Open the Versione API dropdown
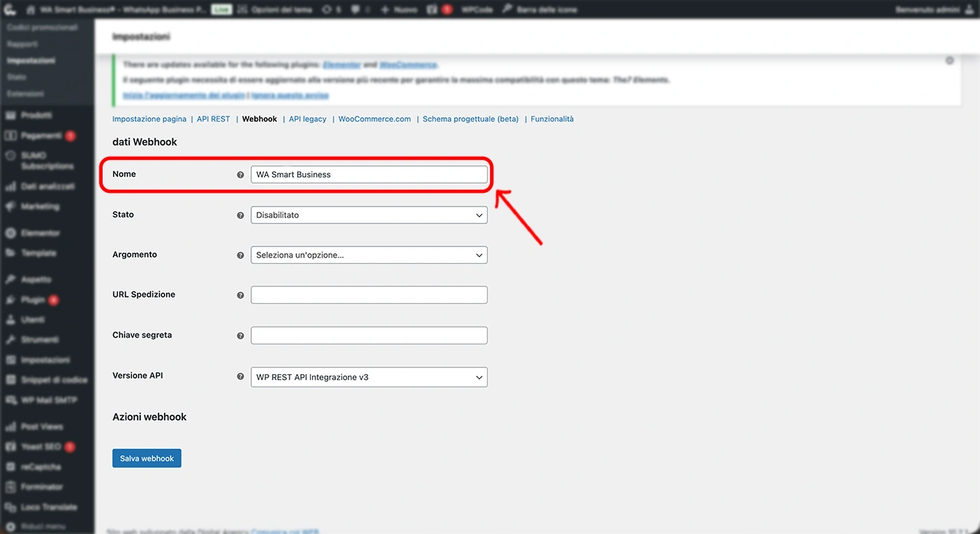Image resolution: width=980 pixels, height=534 pixels. (368, 377)
